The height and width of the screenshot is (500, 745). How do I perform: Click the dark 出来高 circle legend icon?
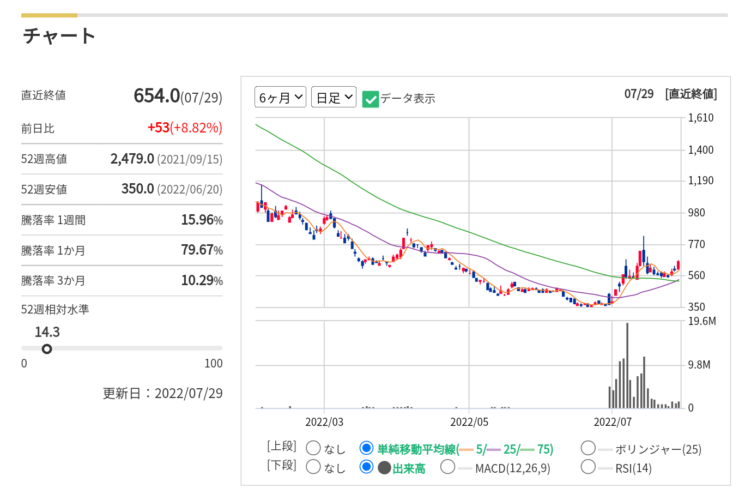point(384,468)
